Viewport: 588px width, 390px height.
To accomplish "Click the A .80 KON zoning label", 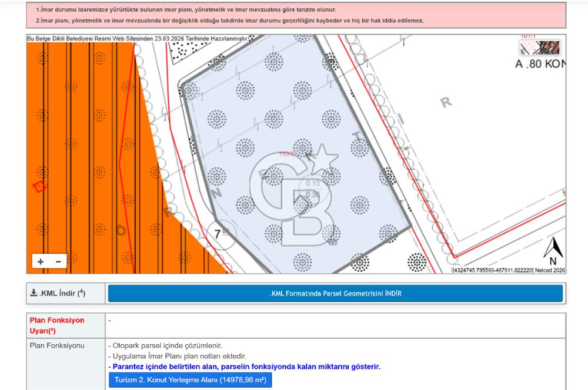I will tap(539, 65).
